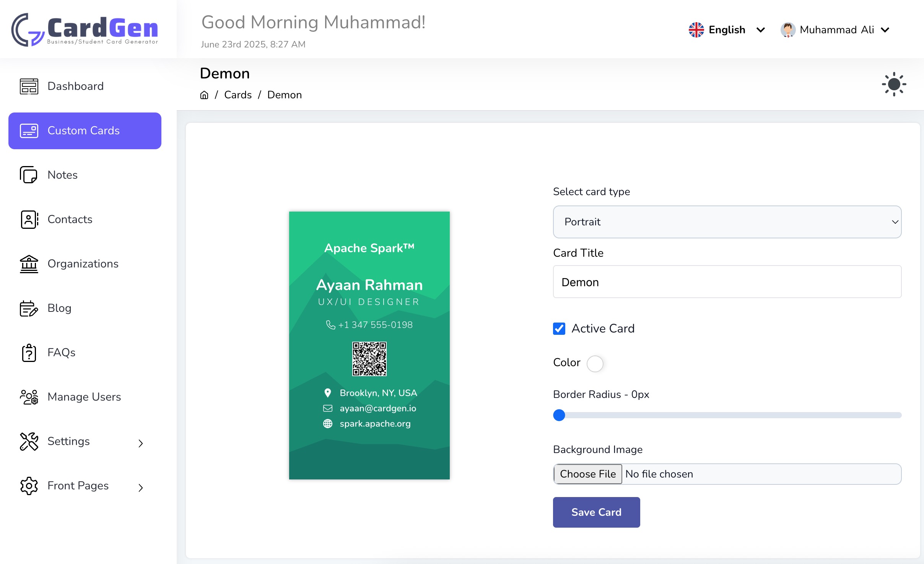The height and width of the screenshot is (564, 924).
Task: Click the Brooklyn, NY, USA address text
Action: point(378,393)
